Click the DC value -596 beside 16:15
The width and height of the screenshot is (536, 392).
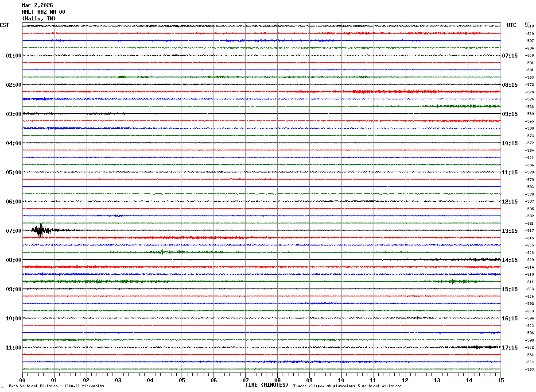pos(529,319)
